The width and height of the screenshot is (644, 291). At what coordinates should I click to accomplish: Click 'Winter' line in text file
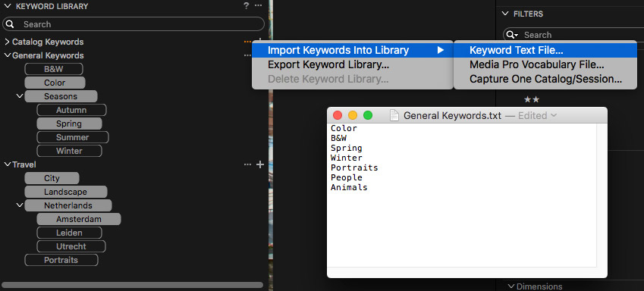tap(346, 158)
